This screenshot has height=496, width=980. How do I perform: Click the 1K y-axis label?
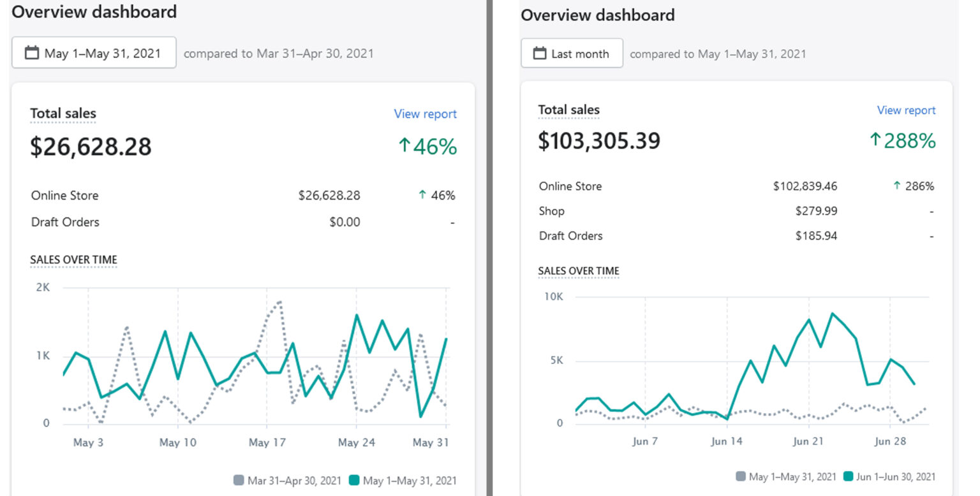pyautogui.click(x=43, y=356)
